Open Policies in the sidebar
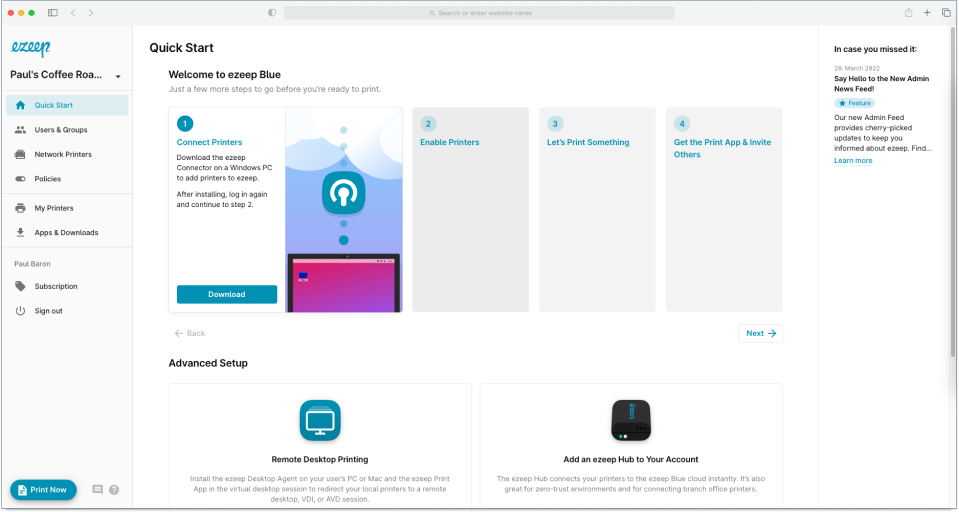The height and width of the screenshot is (512, 959). coord(67,179)
